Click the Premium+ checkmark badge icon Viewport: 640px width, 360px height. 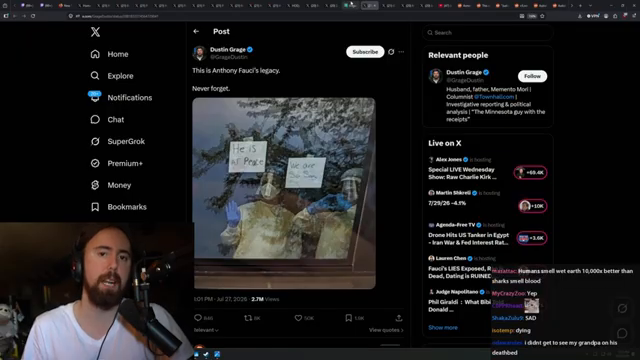(95, 163)
